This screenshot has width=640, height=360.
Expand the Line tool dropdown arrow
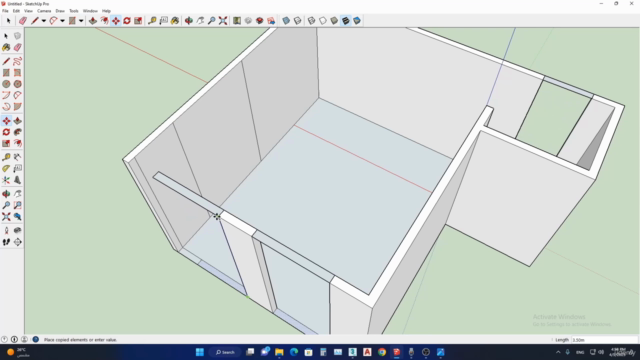[43, 20]
